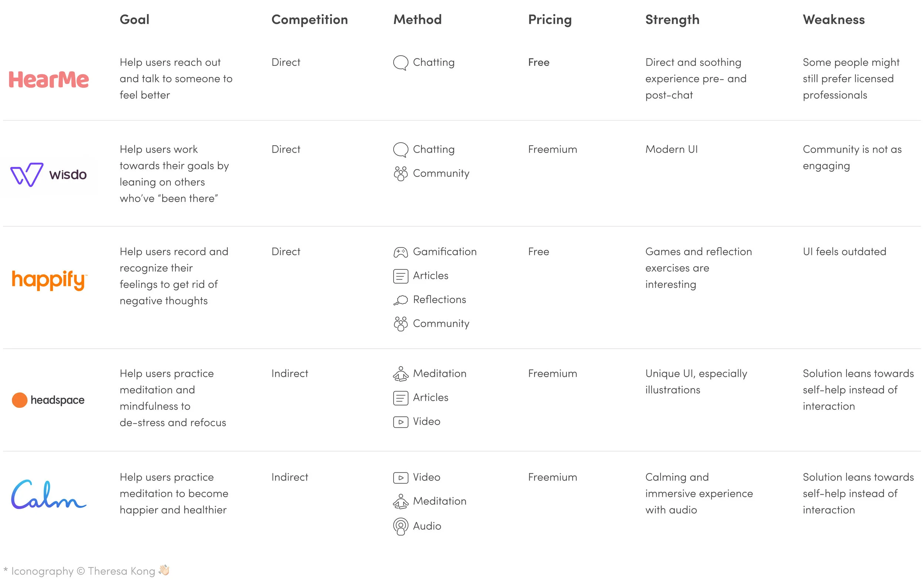
Task: Click the HearMe logo
Action: point(49,80)
